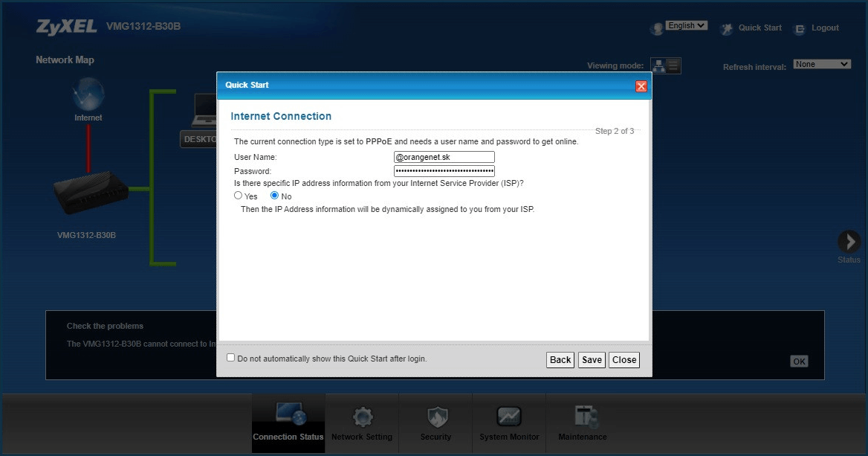Switch to icon viewing mode
This screenshot has height=456, width=868.
[658, 66]
